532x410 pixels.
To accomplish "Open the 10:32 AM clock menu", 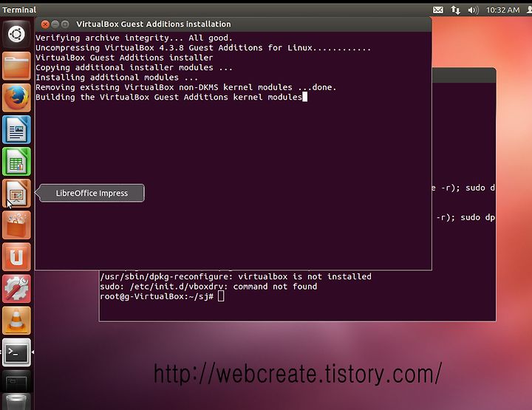I will [503, 10].
